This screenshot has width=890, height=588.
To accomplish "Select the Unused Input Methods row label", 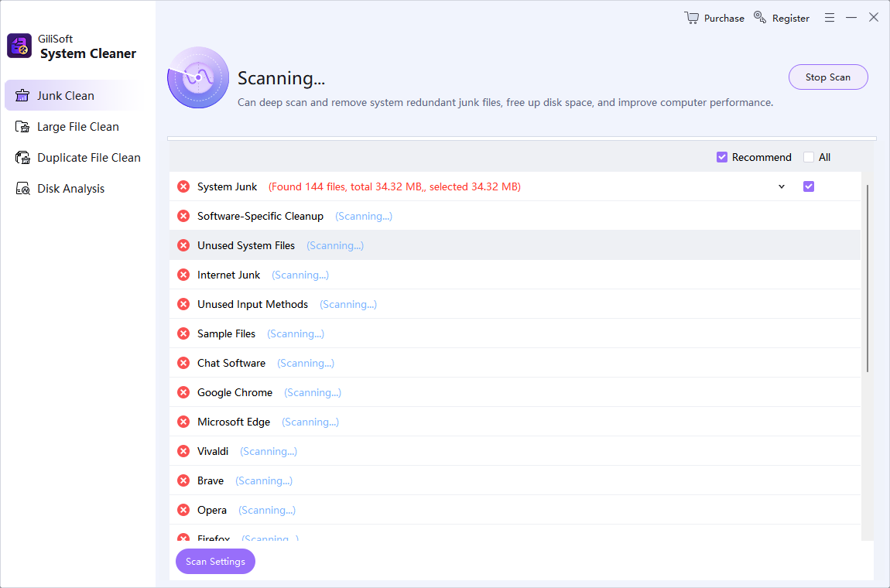I will click(252, 304).
